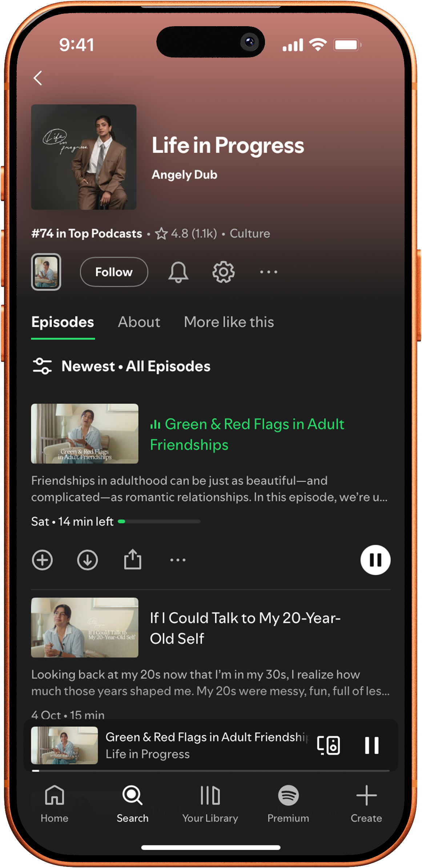The width and height of the screenshot is (422, 868).
Task: Open now playing Green & Red Flags title
Action: 206,737
